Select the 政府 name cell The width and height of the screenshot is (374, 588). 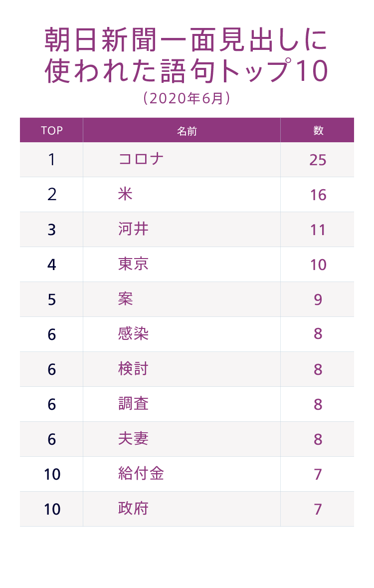click(133, 509)
